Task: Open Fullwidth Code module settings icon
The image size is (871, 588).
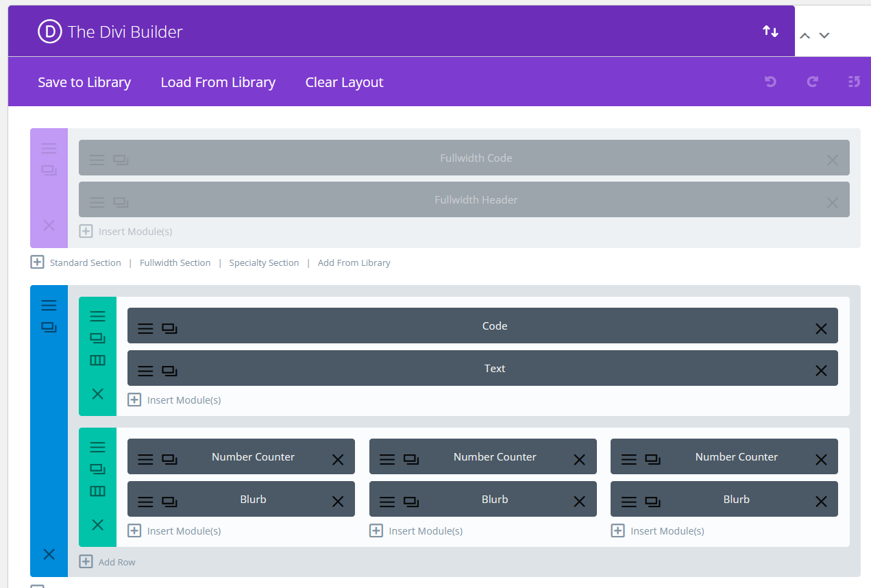Action: pyautogui.click(x=97, y=160)
